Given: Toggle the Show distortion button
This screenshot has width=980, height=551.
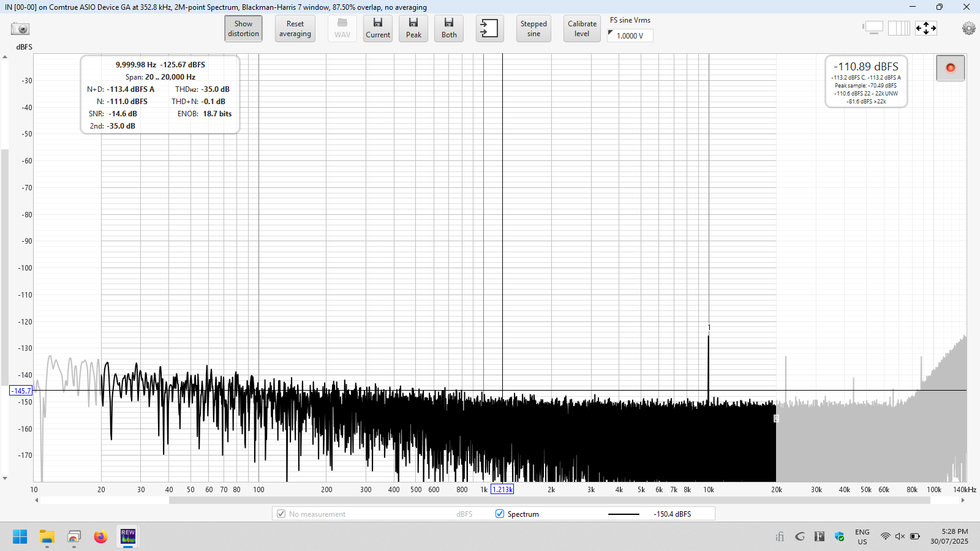Looking at the screenshot, I should click(243, 29).
